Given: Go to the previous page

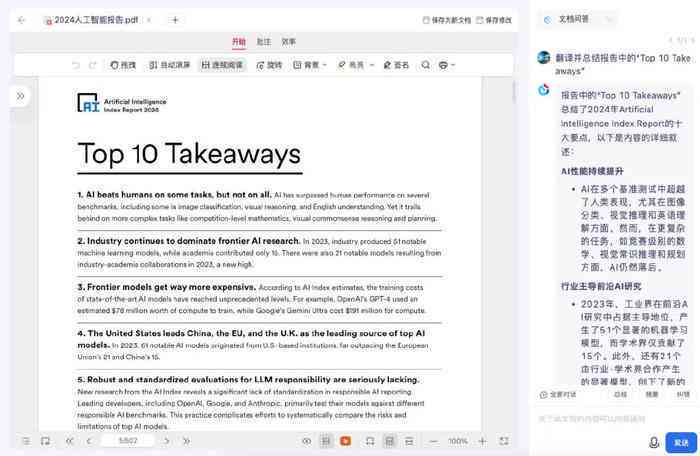Looking at the screenshot, I should click(x=89, y=441).
